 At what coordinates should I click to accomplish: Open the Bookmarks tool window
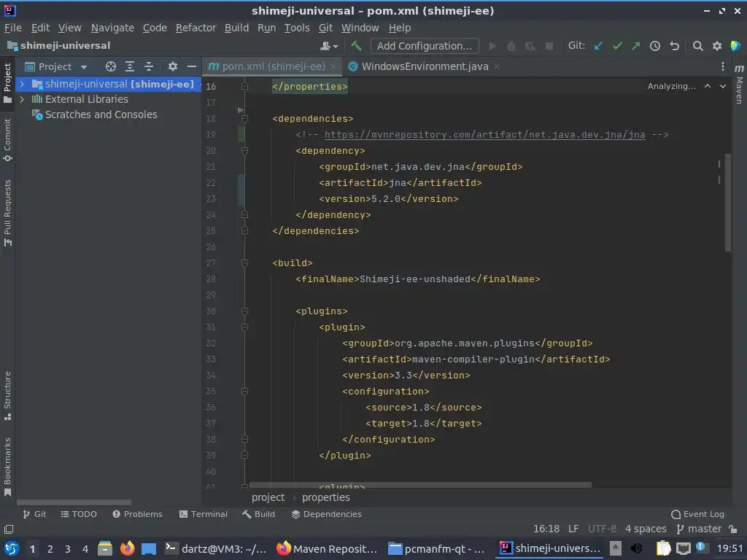7,467
